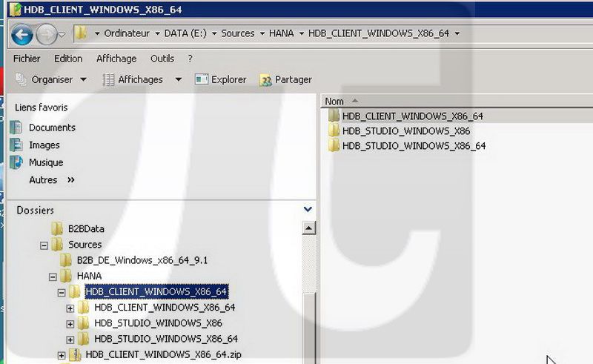Select B2BData folder in tree
This screenshot has height=364, width=593.
click(86, 229)
